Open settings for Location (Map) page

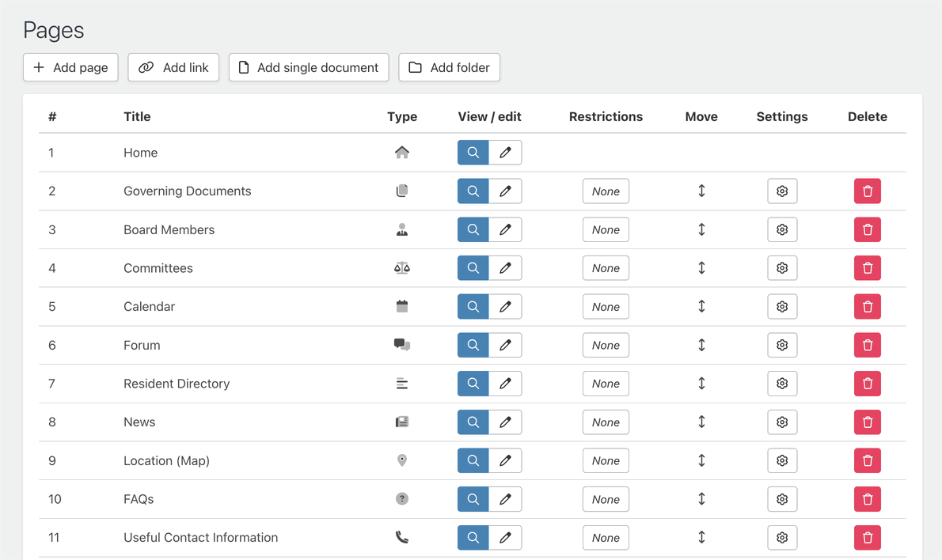coord(782,460)
